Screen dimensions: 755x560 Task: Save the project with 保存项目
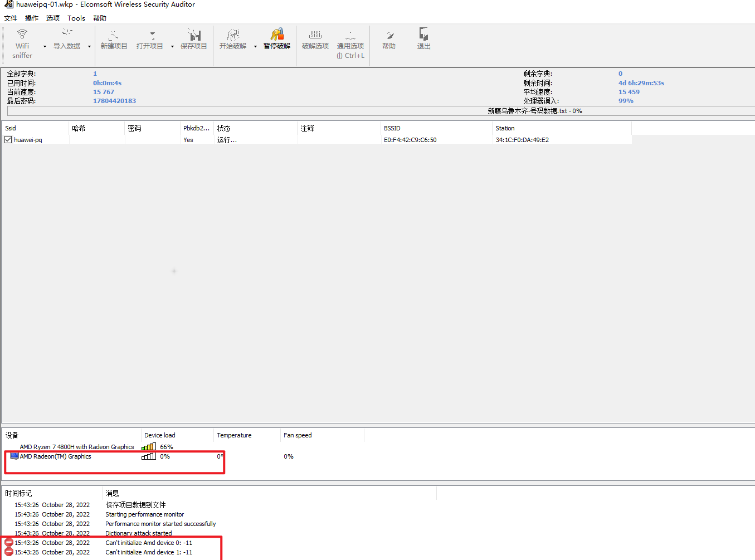pos(194,40)
